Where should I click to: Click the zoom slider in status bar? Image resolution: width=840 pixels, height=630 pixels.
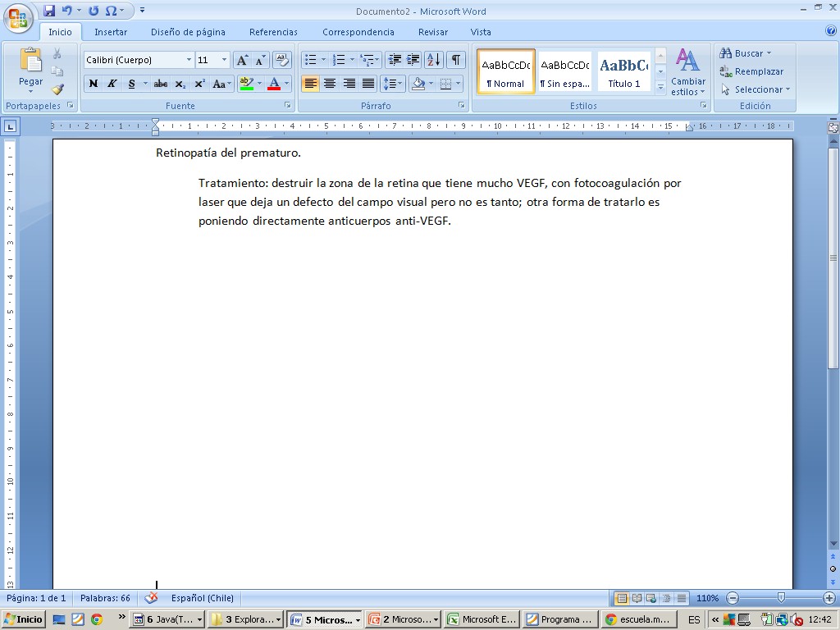tap(781, 598)
